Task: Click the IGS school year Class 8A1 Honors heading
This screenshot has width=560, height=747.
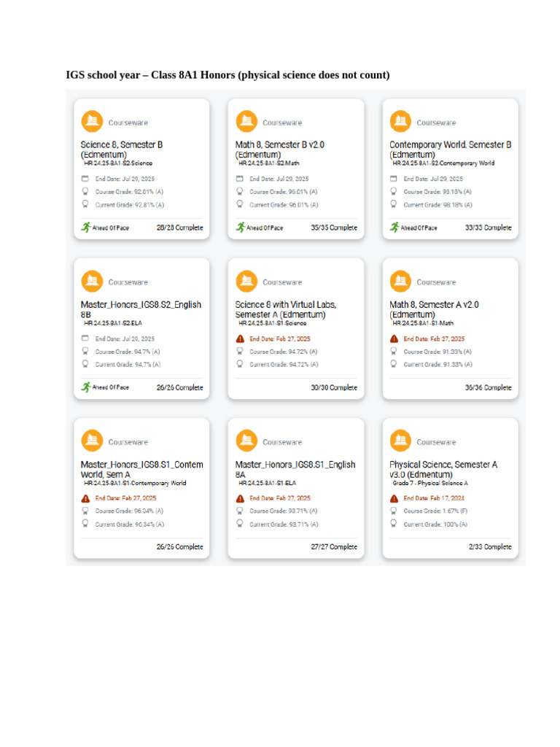Action: (x=227, y=75)
